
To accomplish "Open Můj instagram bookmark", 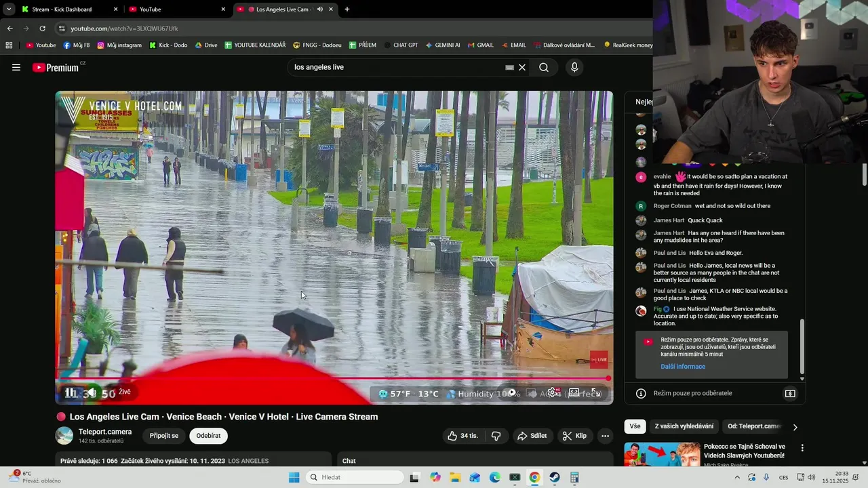I will (x=119, y=45).
